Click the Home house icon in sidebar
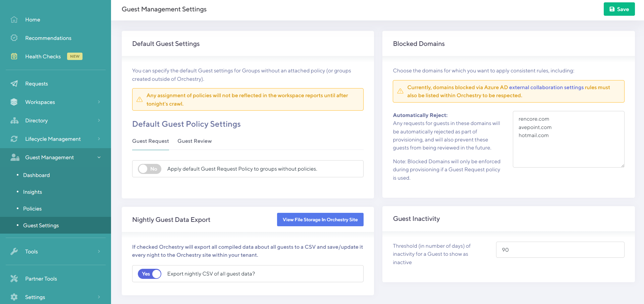This screenshot has width=644, height=304. (x=14, y=20)
